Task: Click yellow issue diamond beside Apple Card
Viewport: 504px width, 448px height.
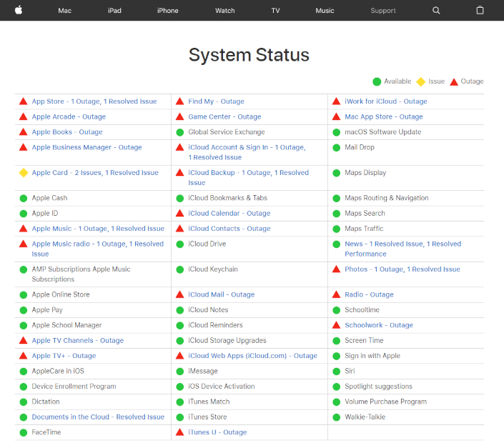Action: coord(24,173)
